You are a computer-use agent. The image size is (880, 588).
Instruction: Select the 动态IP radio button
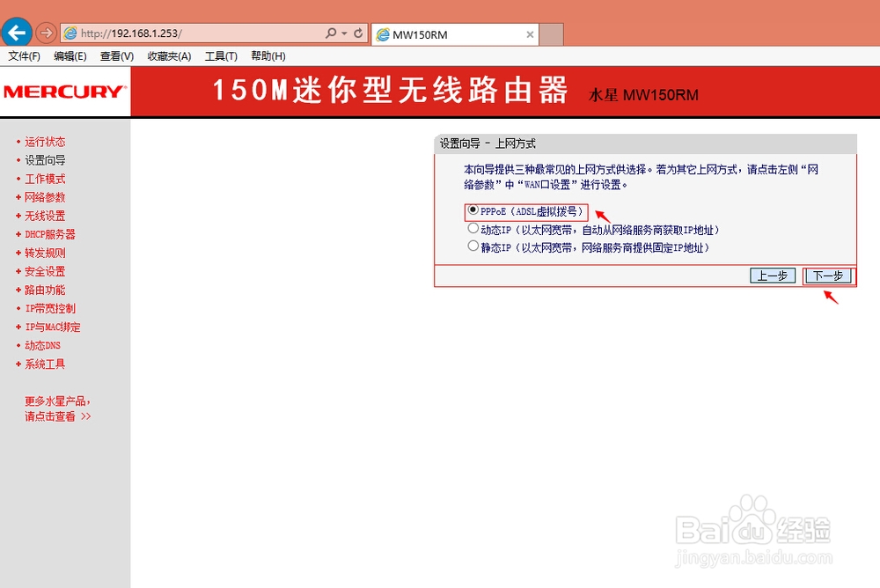click(473, 229)
